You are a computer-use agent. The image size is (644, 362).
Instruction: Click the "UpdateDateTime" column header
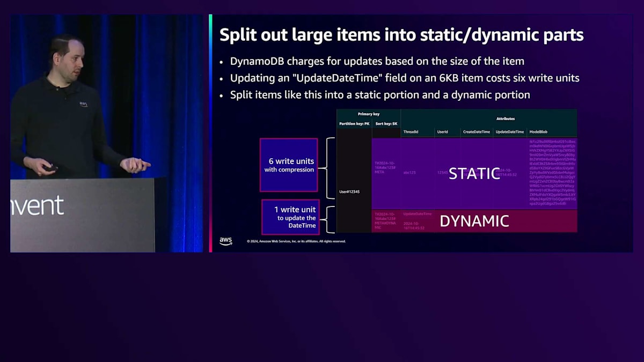tap(510, 132)
